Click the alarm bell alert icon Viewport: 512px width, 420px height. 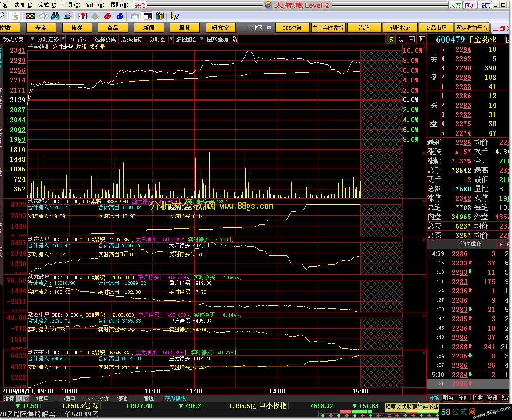tap(68, 16)
